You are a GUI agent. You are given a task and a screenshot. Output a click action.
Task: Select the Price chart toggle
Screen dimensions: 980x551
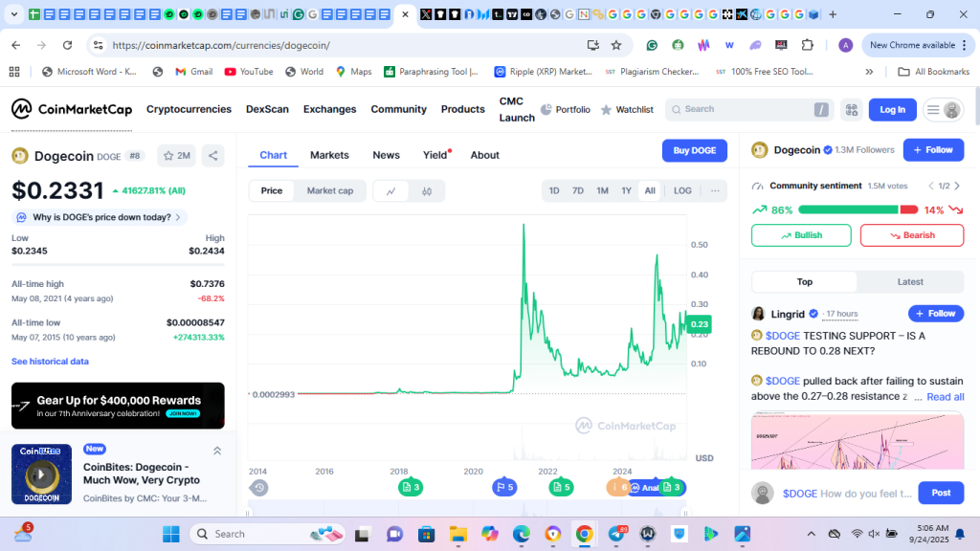click(x=271, y=191)
